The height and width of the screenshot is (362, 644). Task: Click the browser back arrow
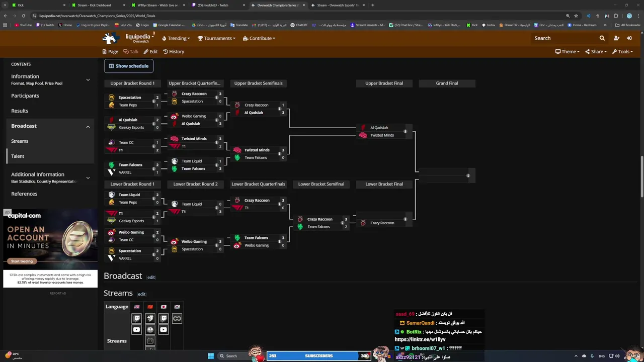pos(6,16)
